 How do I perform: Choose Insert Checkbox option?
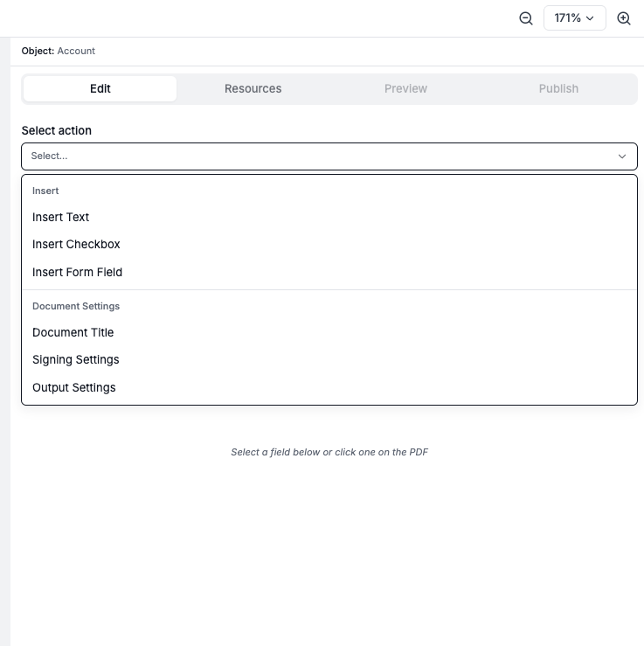point(329,244)
